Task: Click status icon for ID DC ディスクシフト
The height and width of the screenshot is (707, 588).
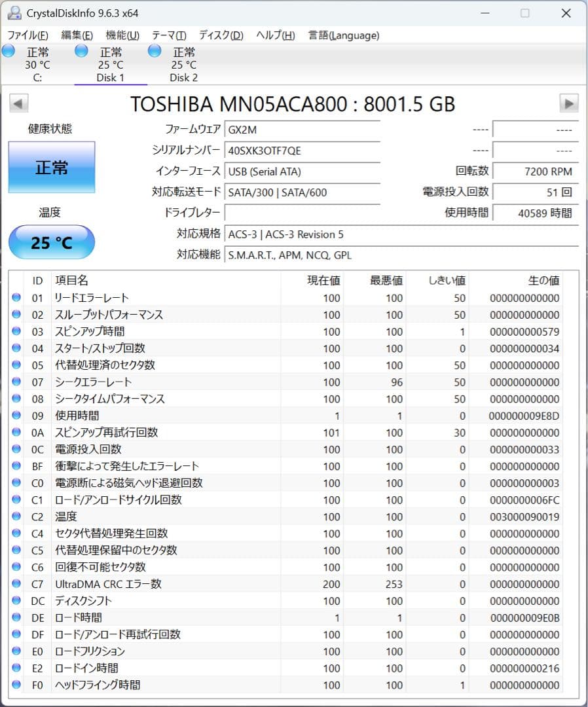Action: tap(16, 600)
